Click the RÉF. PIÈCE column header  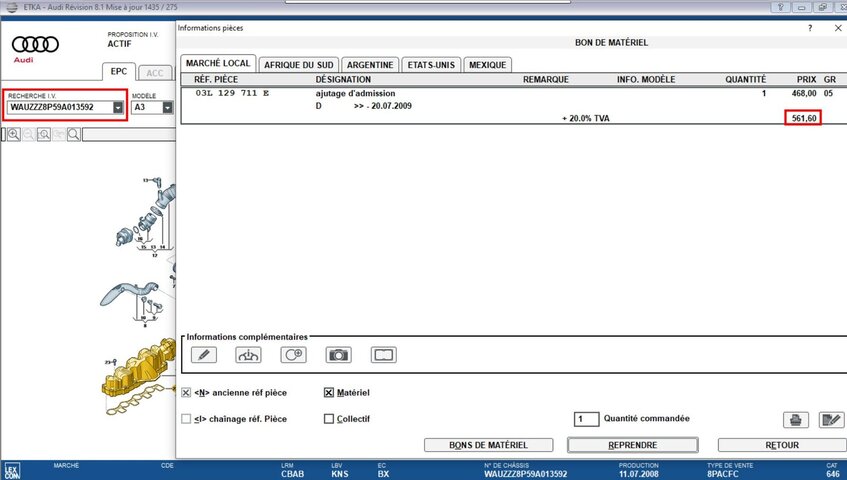tap(216, 79)
